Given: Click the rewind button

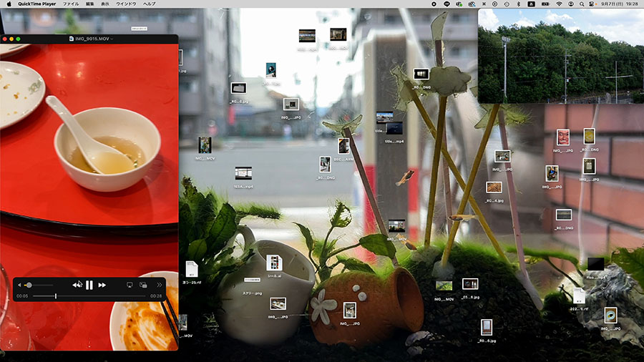Looking at the screenshot, I should point(77,285).
